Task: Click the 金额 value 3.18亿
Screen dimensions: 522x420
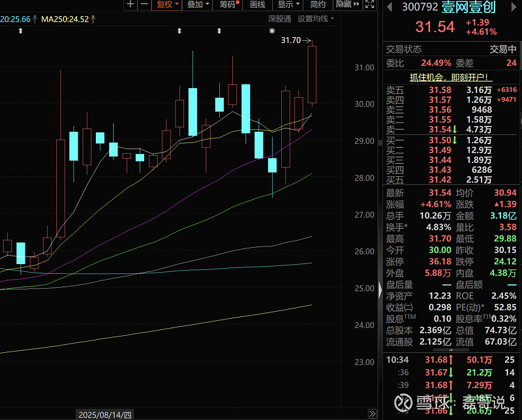Action: click(x=503, y=216)
